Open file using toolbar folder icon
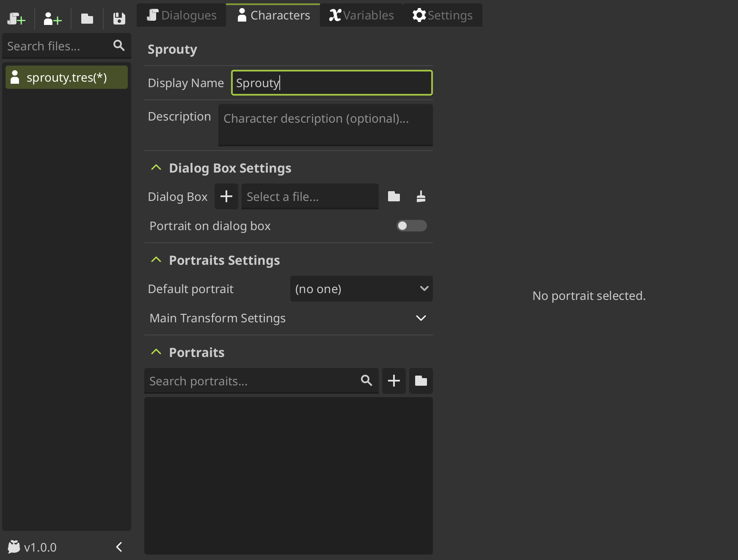738x560 pixels. pyautogui.click(x=87, y=19)
